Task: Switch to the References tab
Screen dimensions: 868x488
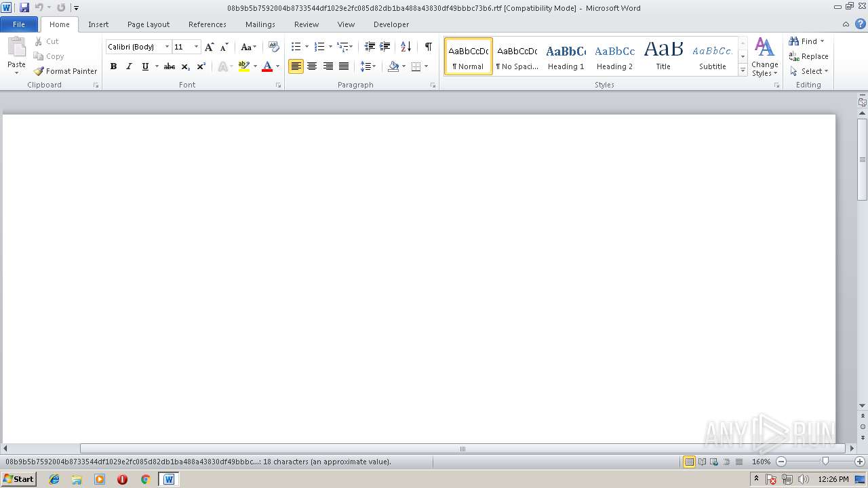Action: [x=208, y=24]
